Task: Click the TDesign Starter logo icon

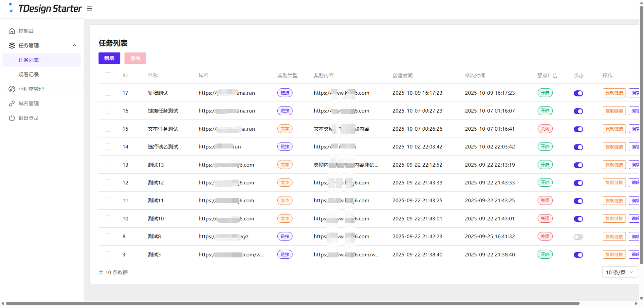Action: pyautogui.click(x=11, y=8)
